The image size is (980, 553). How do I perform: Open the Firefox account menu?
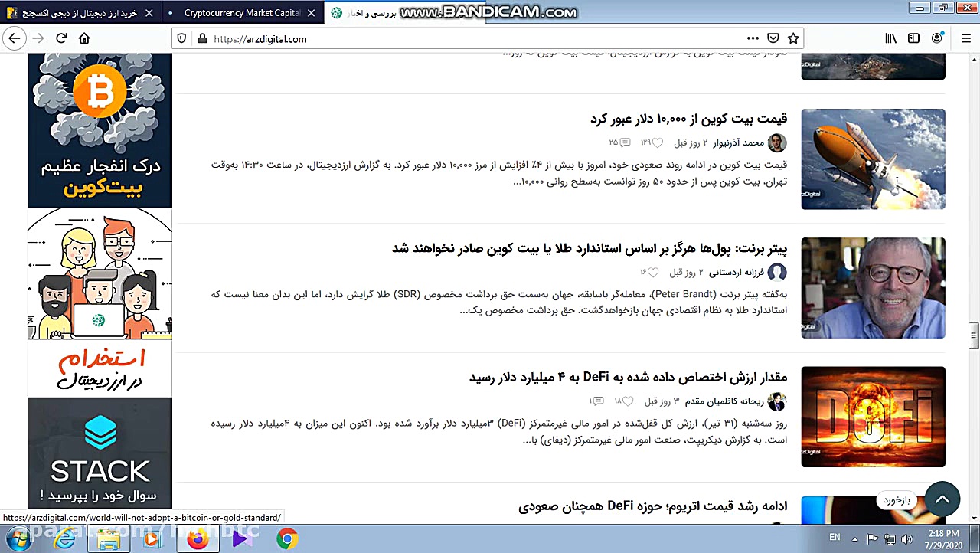click(x=937, y=38)
